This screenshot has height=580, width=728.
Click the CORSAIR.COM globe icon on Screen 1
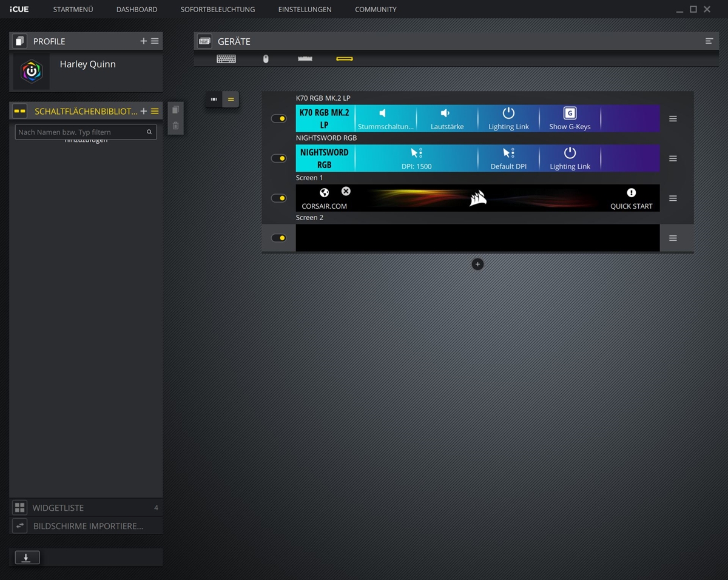[325, 193]
